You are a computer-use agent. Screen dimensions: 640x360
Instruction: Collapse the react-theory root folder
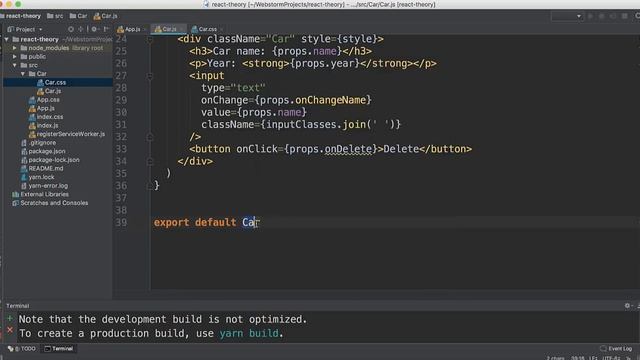7,39
